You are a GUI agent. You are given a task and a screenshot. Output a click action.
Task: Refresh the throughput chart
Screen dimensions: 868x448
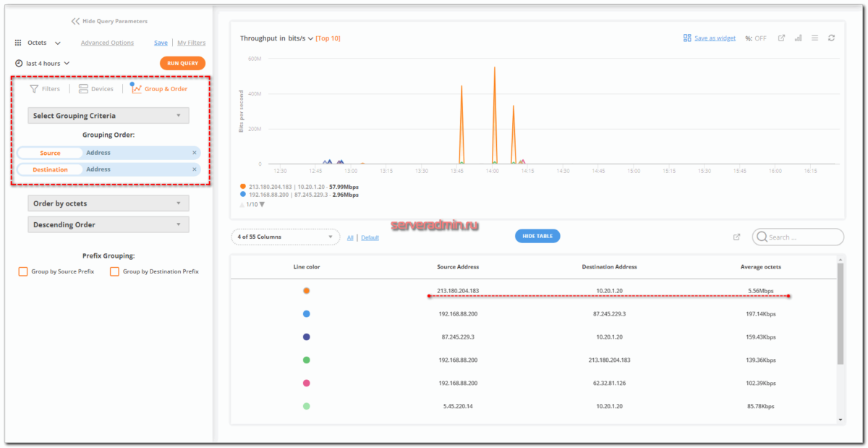pyautogui.click(x=830, y=38)
